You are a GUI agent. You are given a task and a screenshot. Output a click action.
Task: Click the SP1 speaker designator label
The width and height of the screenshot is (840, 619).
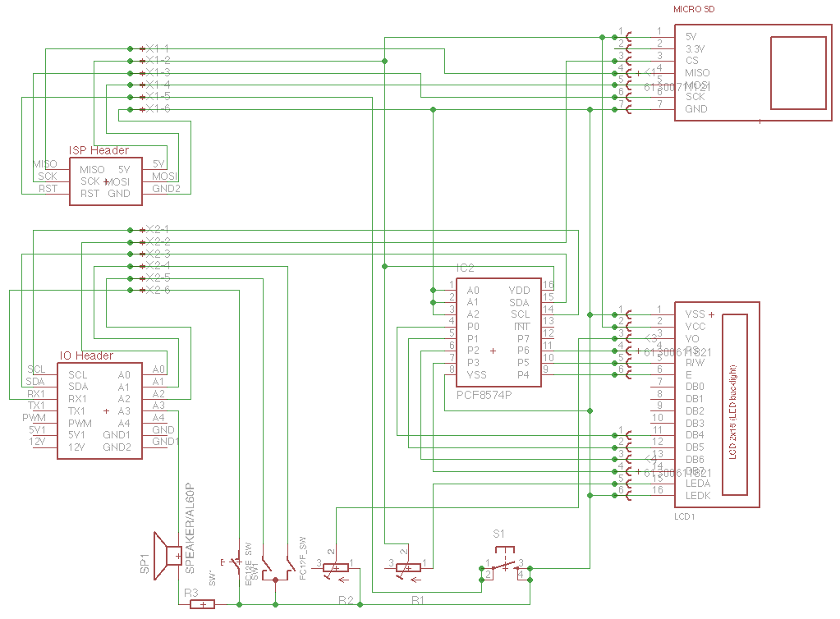click(145, 564)
